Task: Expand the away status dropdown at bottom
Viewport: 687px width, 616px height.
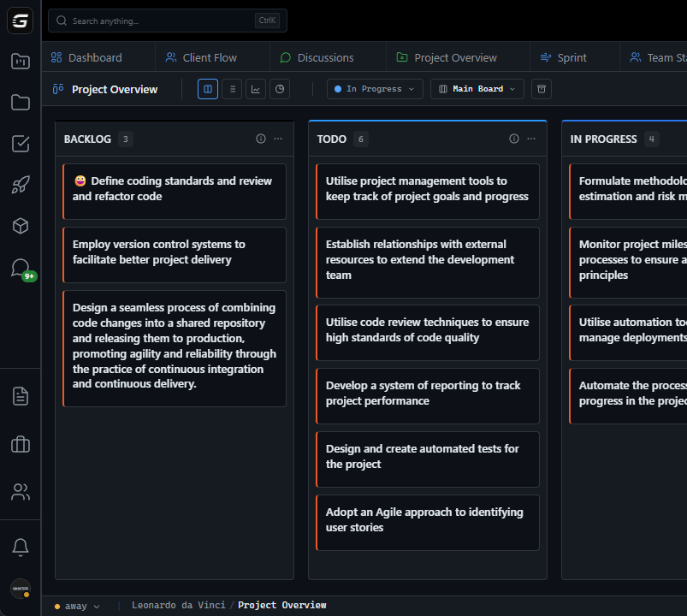Action: pyautogui.click(x=76, y=605)
